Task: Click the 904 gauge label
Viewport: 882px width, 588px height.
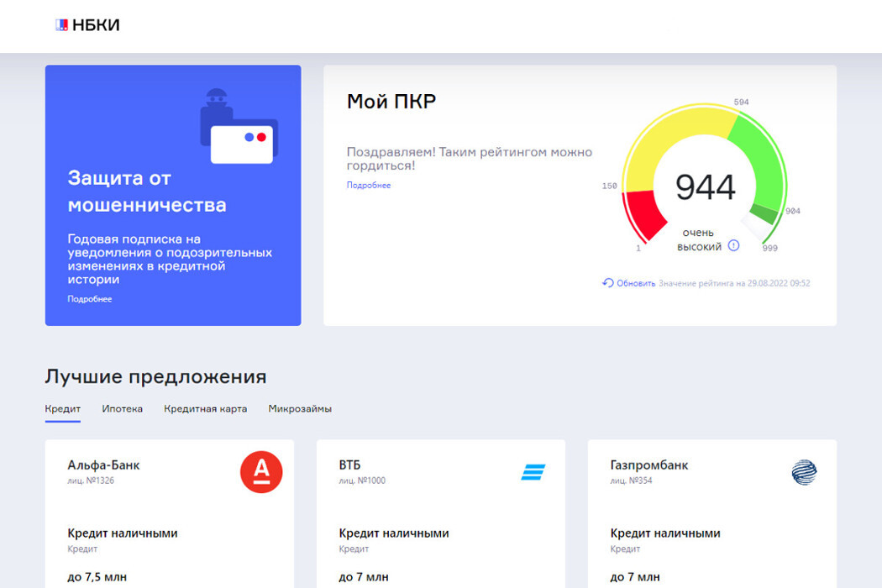Action: pyautogui.click(x=793, y=211)
